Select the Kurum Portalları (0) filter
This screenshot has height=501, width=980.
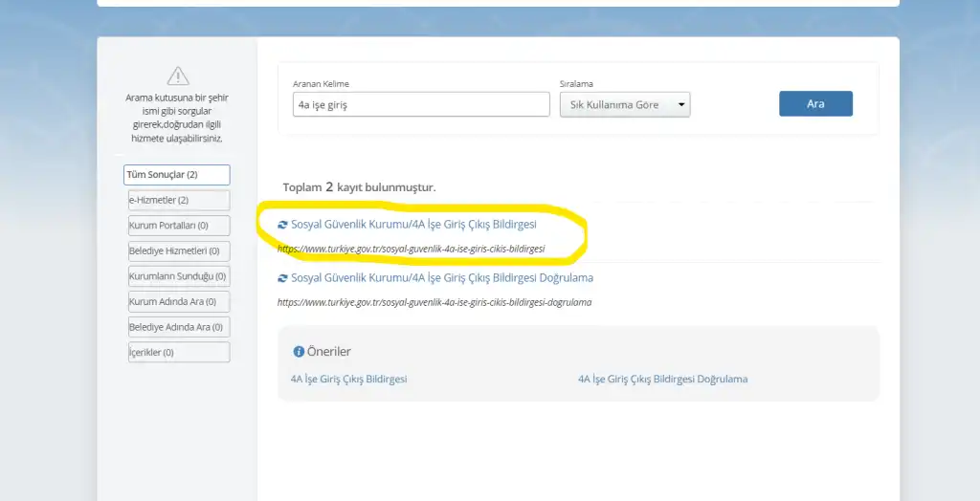(x=179, y=226)
